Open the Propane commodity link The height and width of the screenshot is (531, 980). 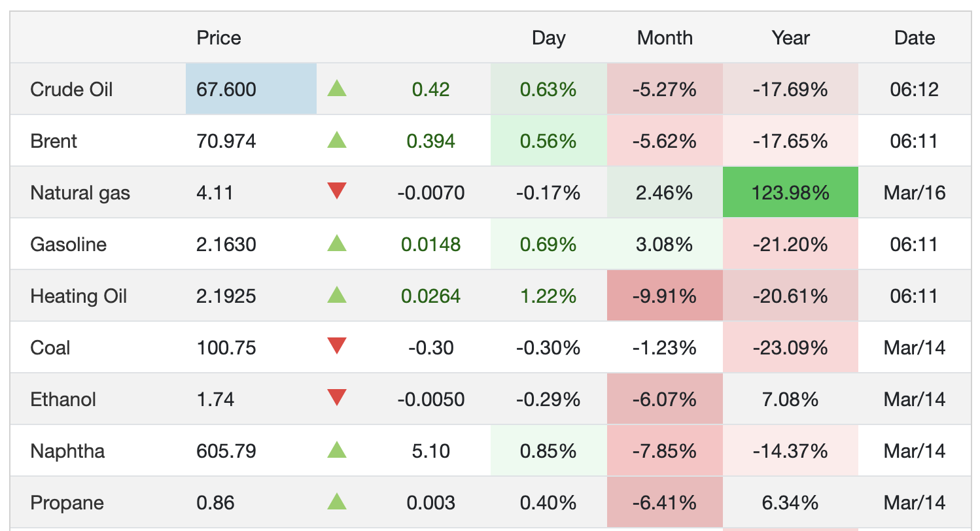click(67, 503)
